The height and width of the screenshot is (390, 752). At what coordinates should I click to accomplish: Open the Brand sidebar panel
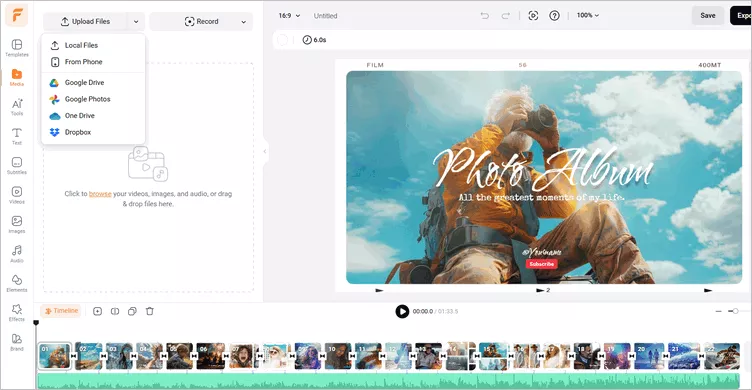[17, 342]
